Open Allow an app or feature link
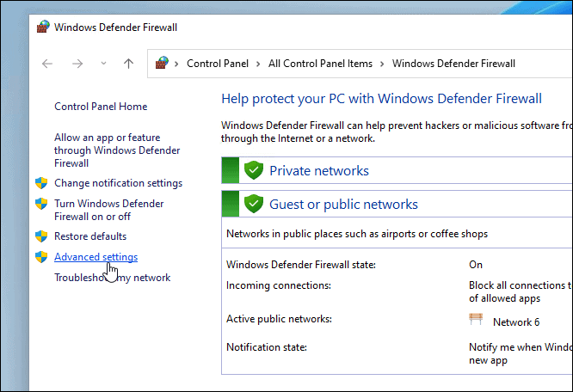 (x=107, y=150)
